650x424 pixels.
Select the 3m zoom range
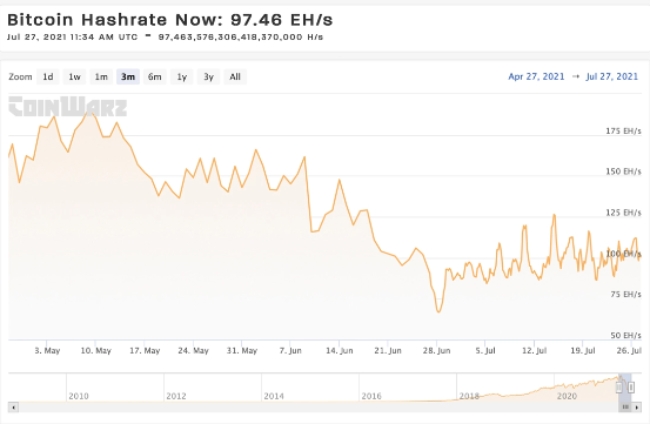[128, 77]
